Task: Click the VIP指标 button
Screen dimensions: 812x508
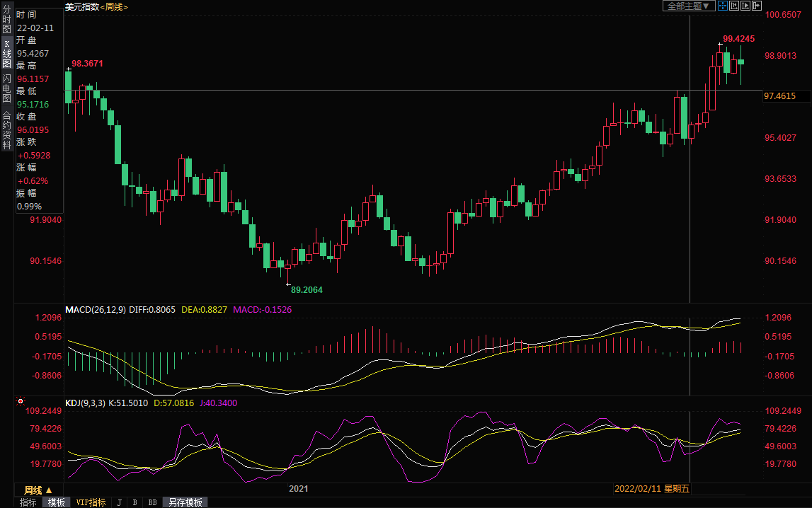Action: (91, 502)
